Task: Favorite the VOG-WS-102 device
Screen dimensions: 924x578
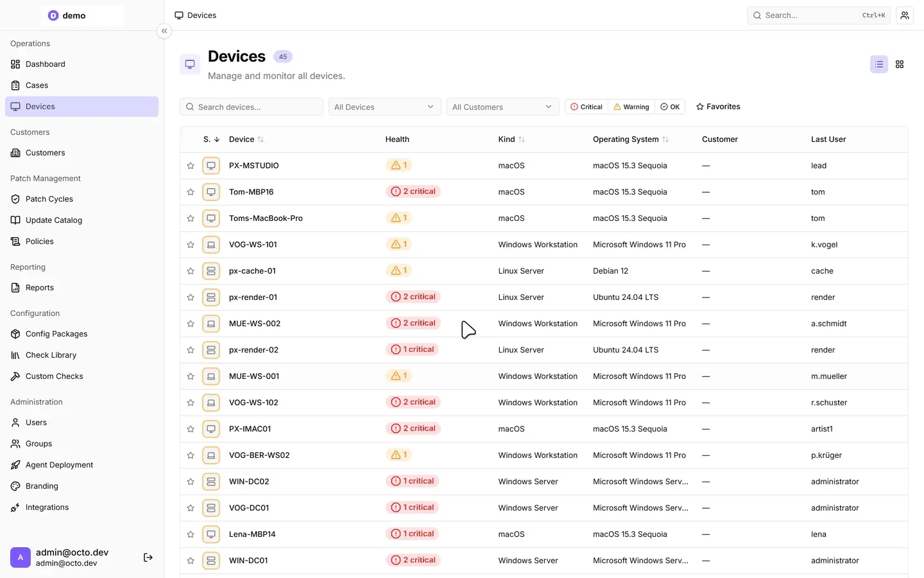Action: point(191,403)
